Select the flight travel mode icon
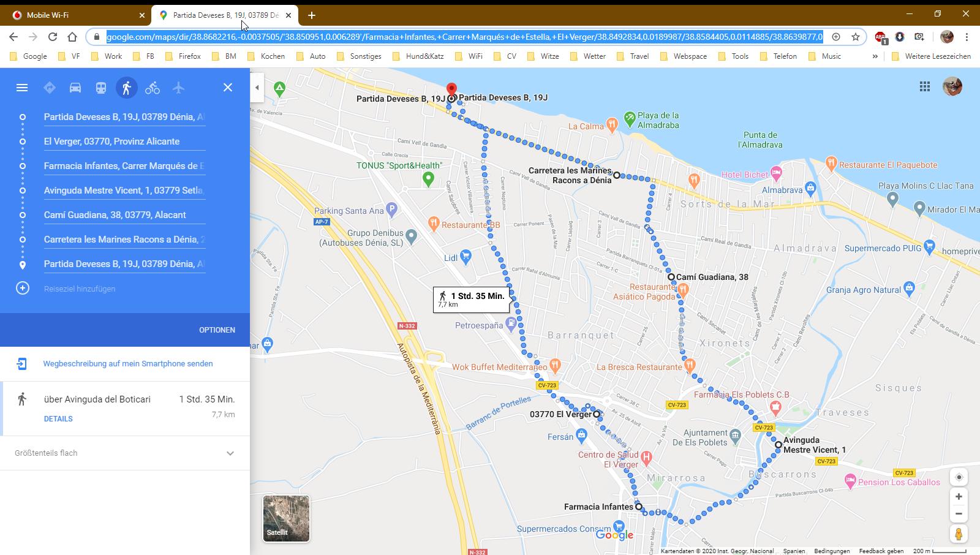 point(178,88)
